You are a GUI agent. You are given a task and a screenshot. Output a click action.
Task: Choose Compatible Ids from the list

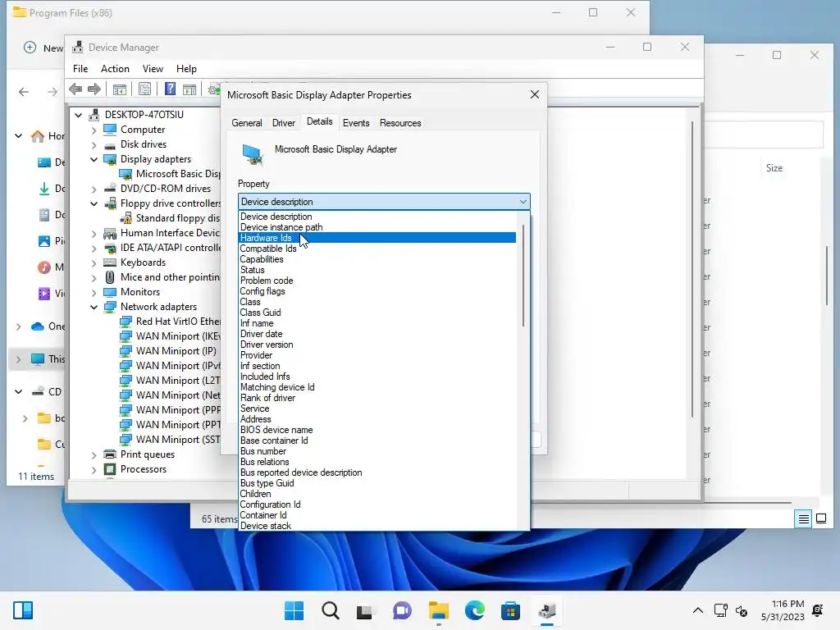[377, 249]
